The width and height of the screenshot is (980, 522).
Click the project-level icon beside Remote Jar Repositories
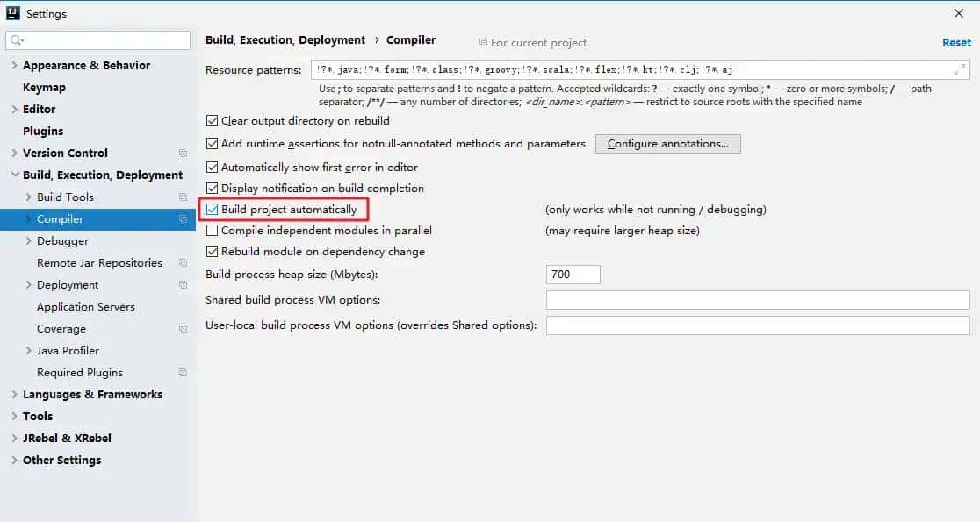point(184,263)
